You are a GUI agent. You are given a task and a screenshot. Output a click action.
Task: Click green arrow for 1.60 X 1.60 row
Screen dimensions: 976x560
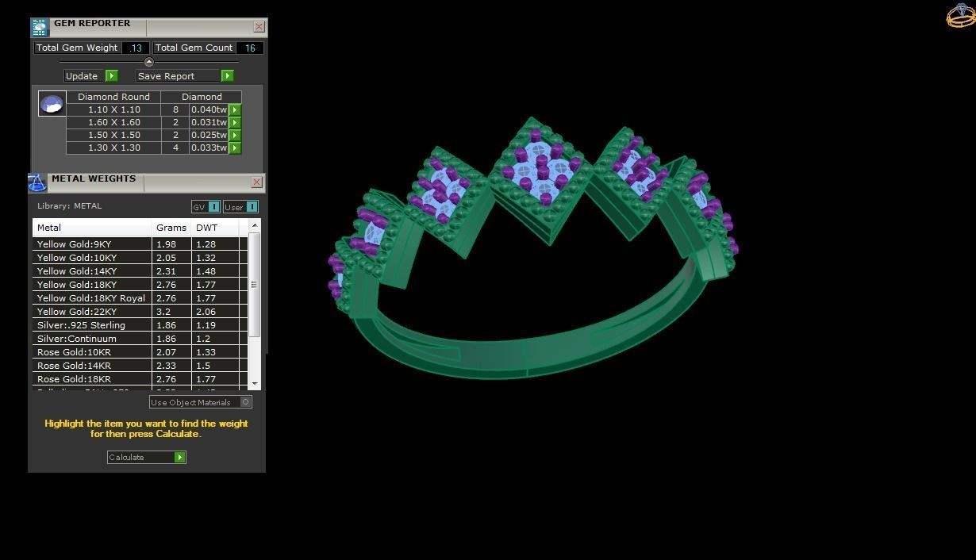pyautogui.click(x=235, y=123)
